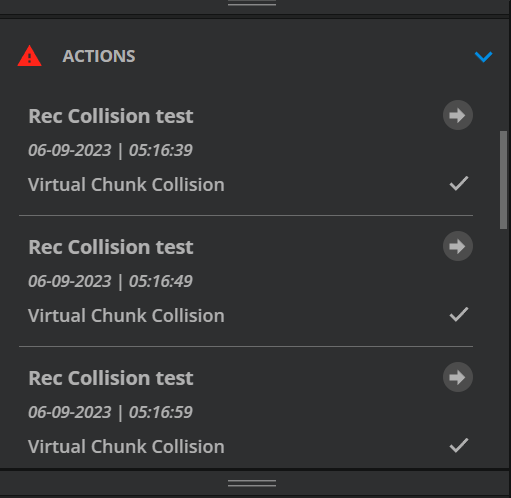Screen dimensions: 511x498
Task: Click the ACTIONS panel header label
Action: tap(99, 56)
